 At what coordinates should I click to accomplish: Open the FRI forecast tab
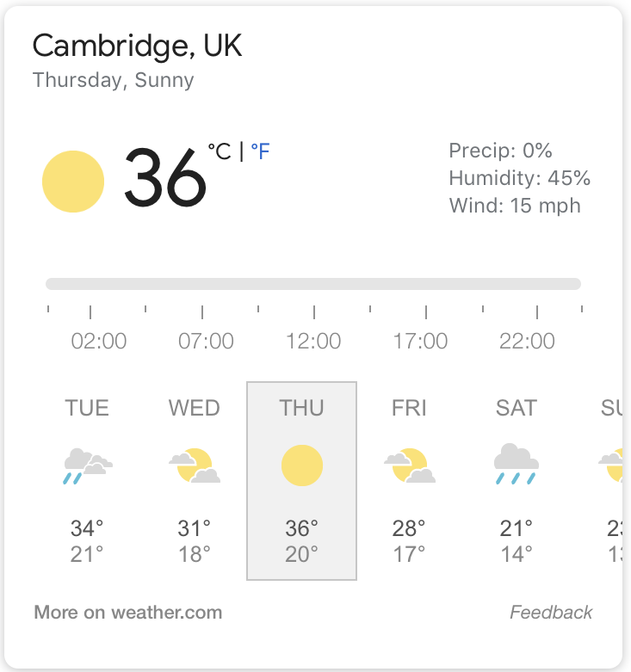pos(410,480)
